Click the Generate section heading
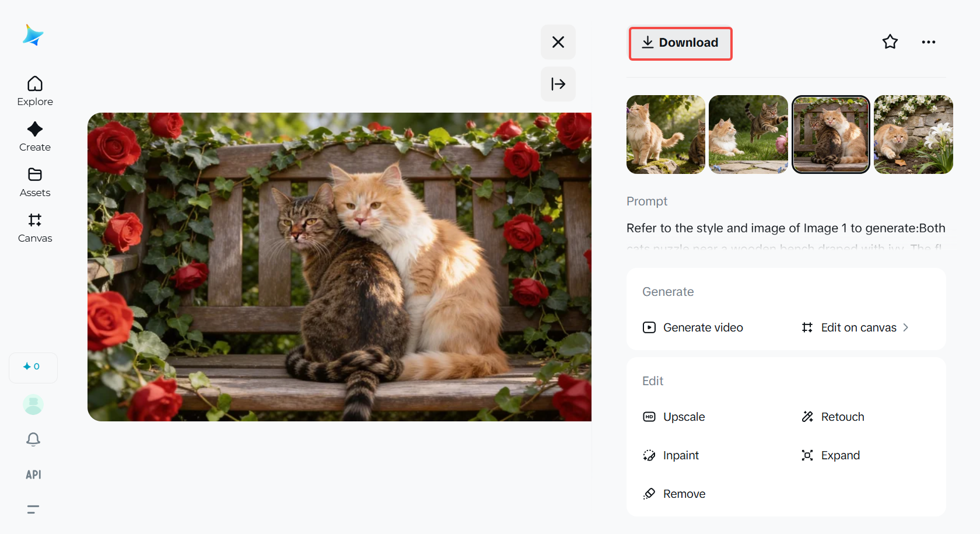 (x=668, y=292)
